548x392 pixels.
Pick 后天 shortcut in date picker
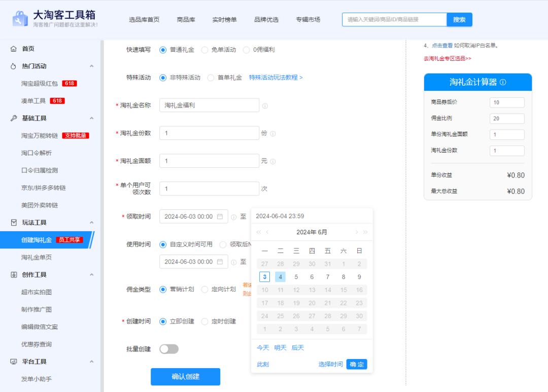pyautogui.click(x=298, y=348)
